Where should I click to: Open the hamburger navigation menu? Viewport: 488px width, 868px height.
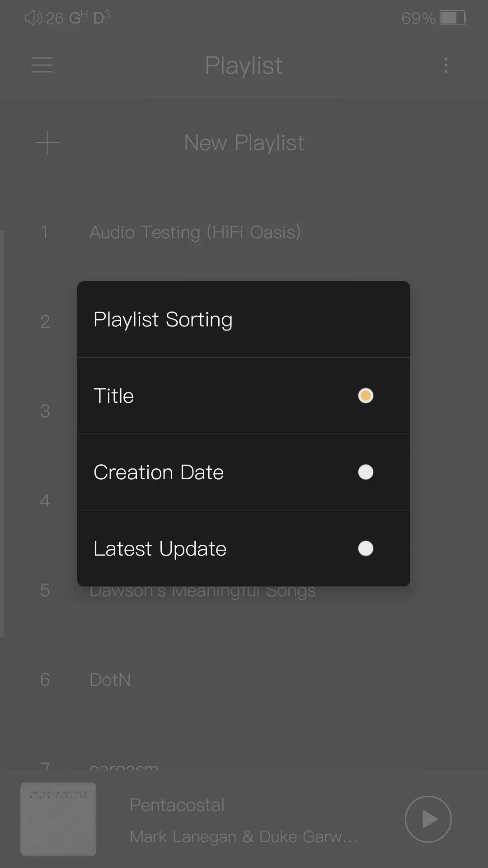click(x=42, y=65)
